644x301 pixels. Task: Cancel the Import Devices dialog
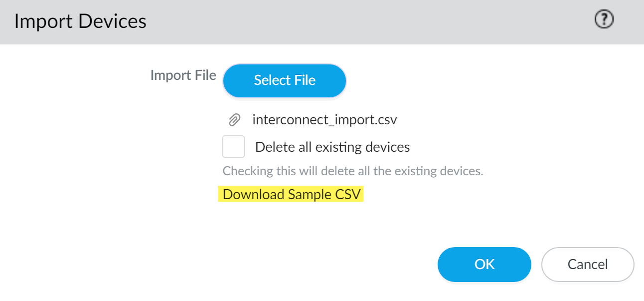pyautogui.click(x=587, y=264)
